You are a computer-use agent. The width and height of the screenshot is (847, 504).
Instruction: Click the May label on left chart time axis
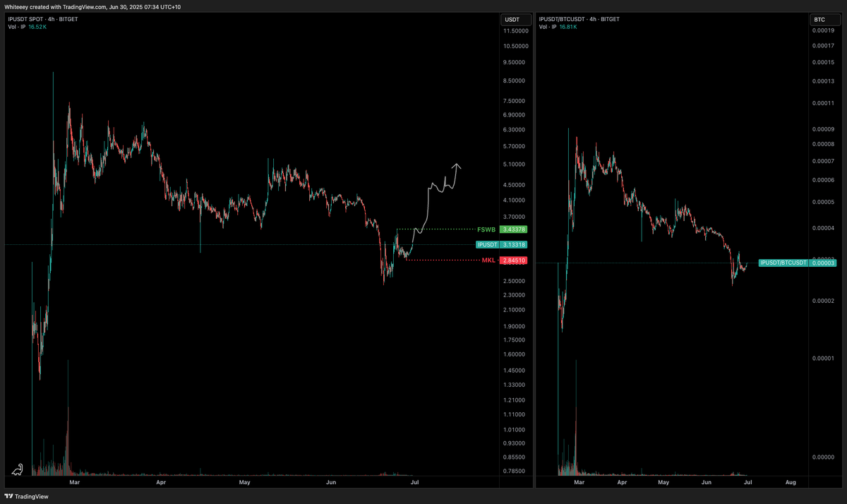click(245, 483)
